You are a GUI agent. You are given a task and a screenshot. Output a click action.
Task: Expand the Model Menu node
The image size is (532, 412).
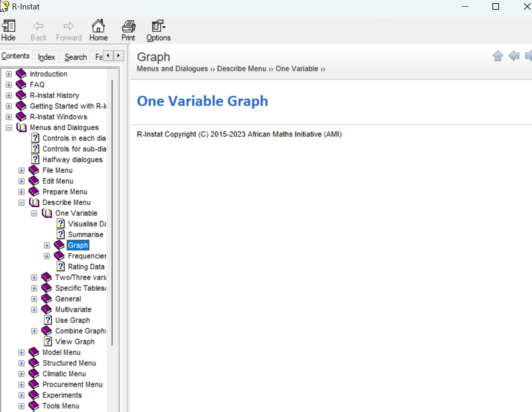[21, 352]
